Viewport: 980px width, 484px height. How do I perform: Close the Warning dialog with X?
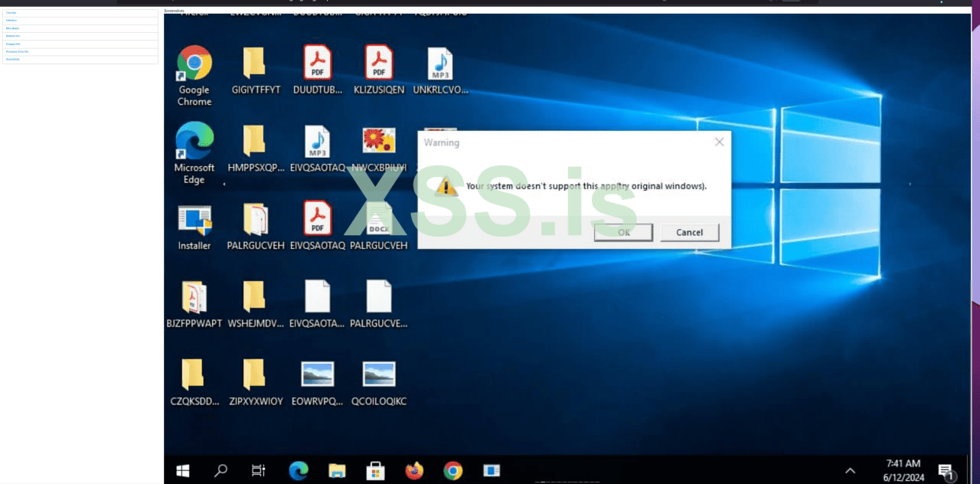719,142
